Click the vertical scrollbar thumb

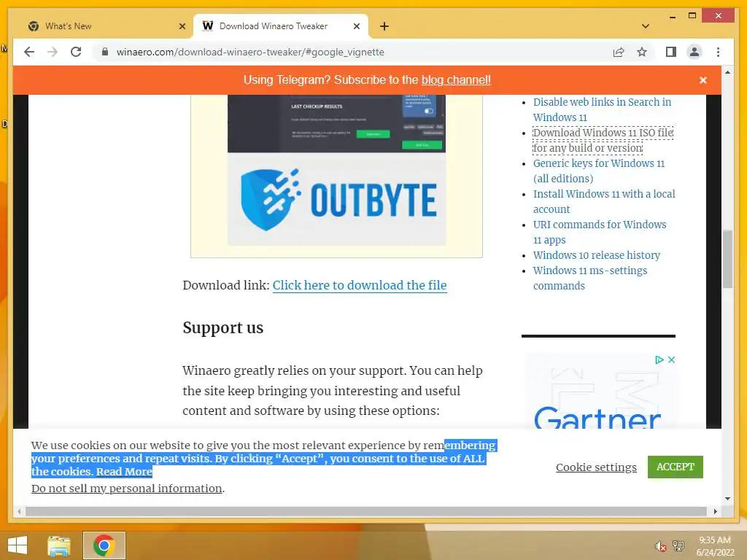[727, 260]
